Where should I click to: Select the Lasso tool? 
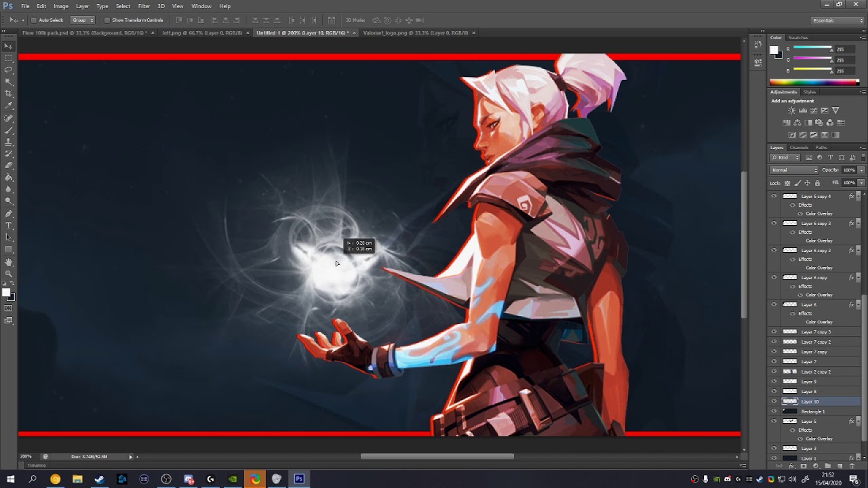click(x=9, y=69)
